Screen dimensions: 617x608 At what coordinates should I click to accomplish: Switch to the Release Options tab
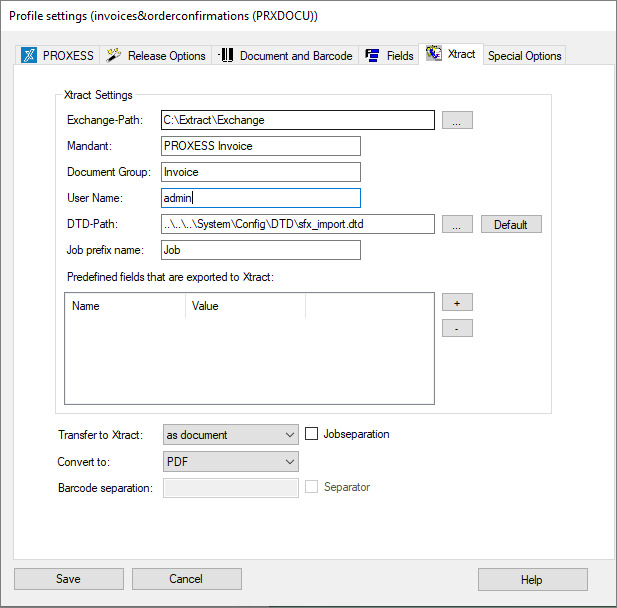click(155, 55)
